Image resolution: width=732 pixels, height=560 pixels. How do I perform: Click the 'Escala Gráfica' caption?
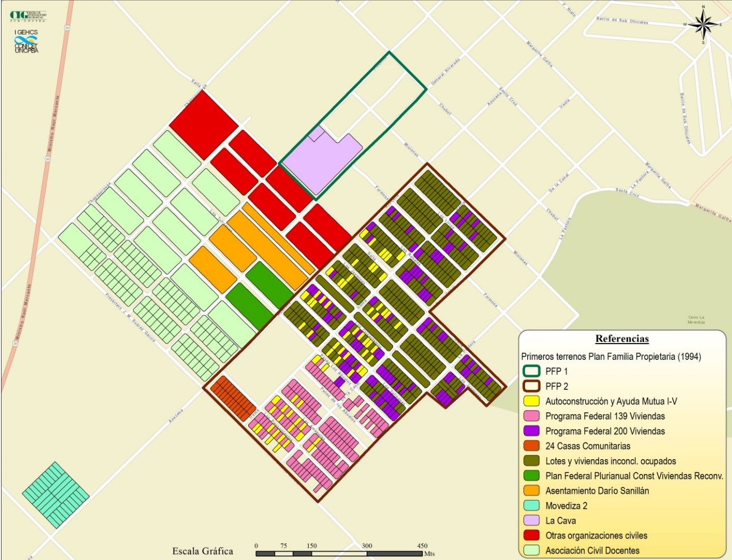click(202, 551)
